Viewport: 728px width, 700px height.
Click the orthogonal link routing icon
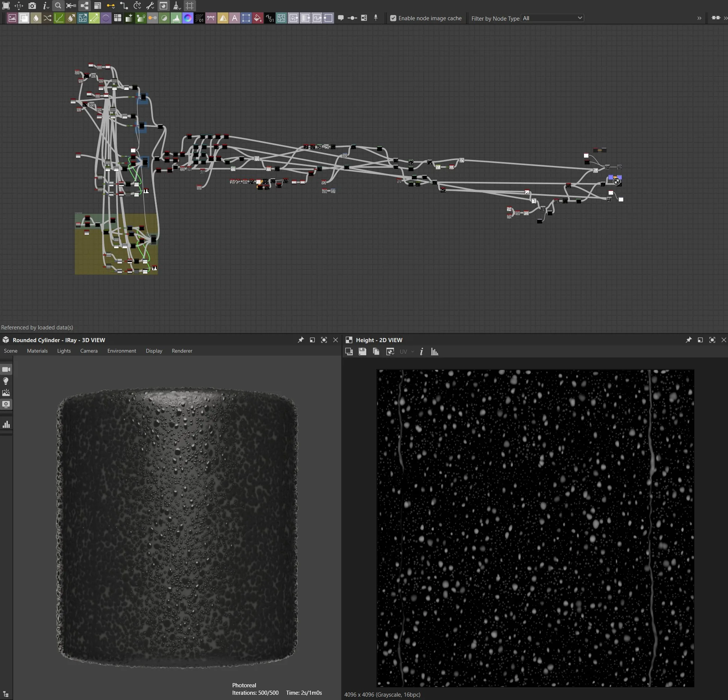[124, 6]
